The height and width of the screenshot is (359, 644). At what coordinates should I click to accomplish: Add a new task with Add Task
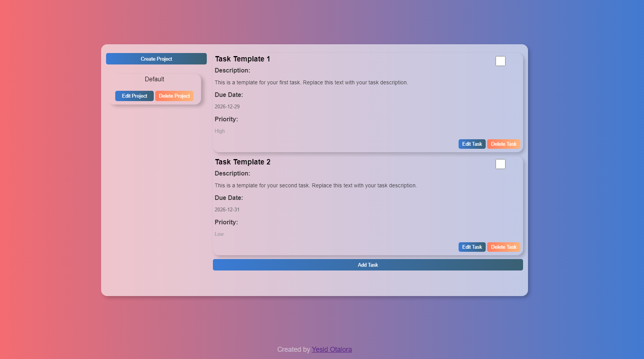(x=368, y=264)
